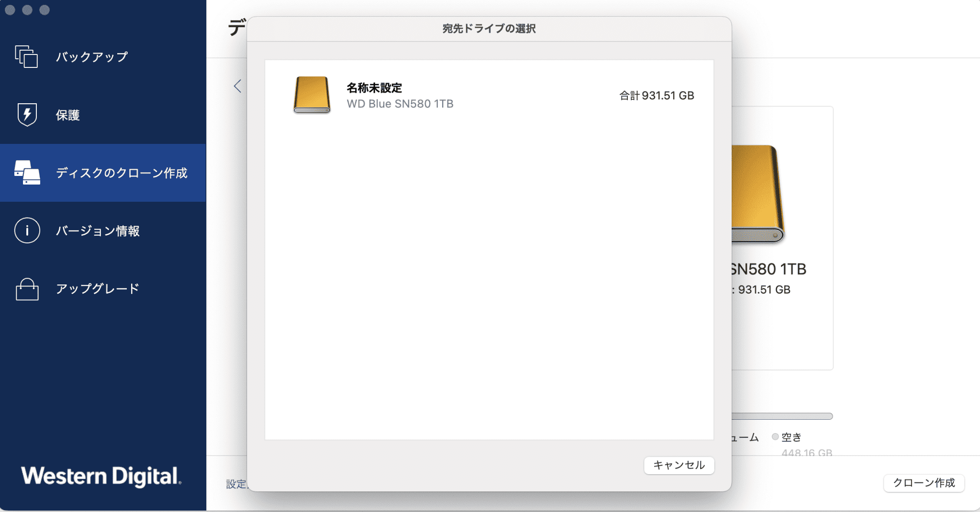Select ディスクのクローン作成 in the sidebar
The width and height of the screenshot is (980, 512).
103,173
